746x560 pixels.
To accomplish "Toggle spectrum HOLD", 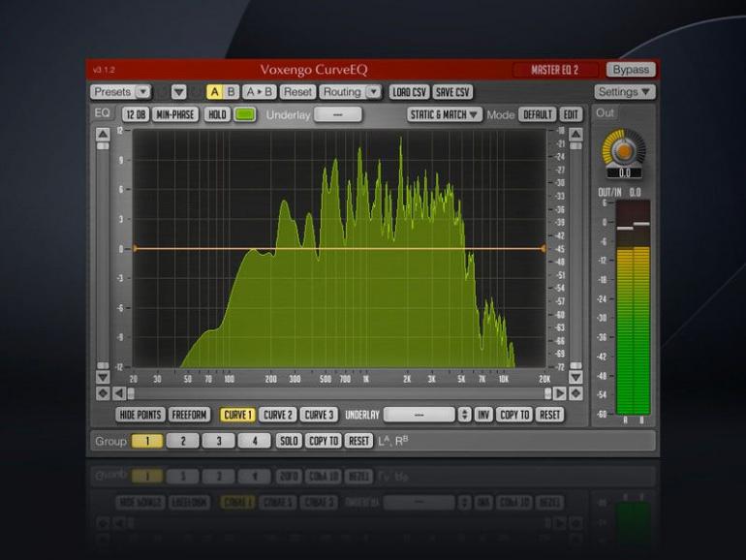I will click(x=217, y=114).
